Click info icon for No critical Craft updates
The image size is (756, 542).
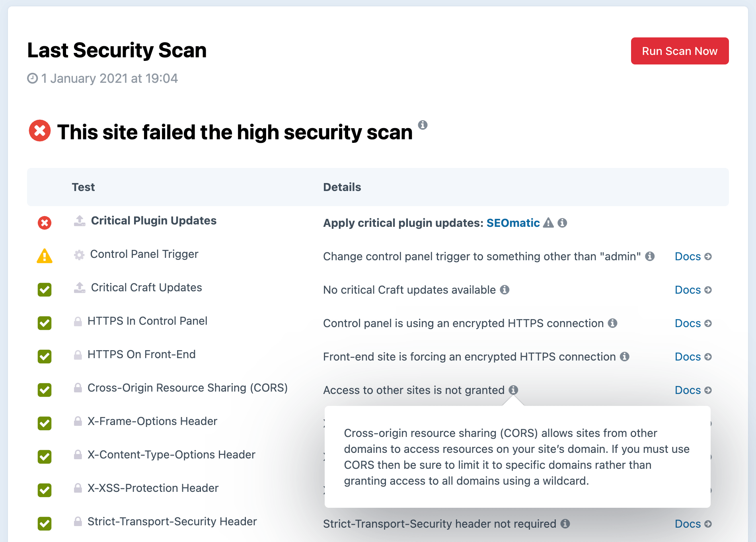[505, 290]
